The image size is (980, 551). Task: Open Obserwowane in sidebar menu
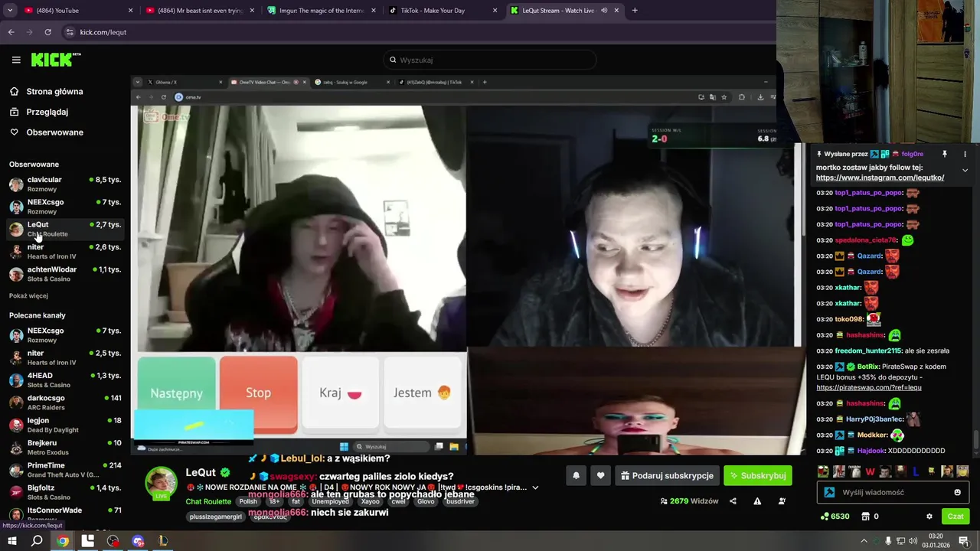point(46,132)
